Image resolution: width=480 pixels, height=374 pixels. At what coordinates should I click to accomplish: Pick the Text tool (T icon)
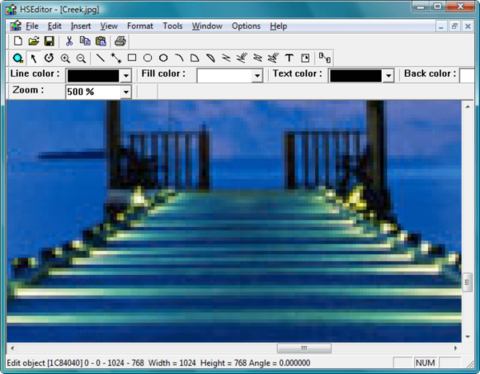click(x=289, y=58)
